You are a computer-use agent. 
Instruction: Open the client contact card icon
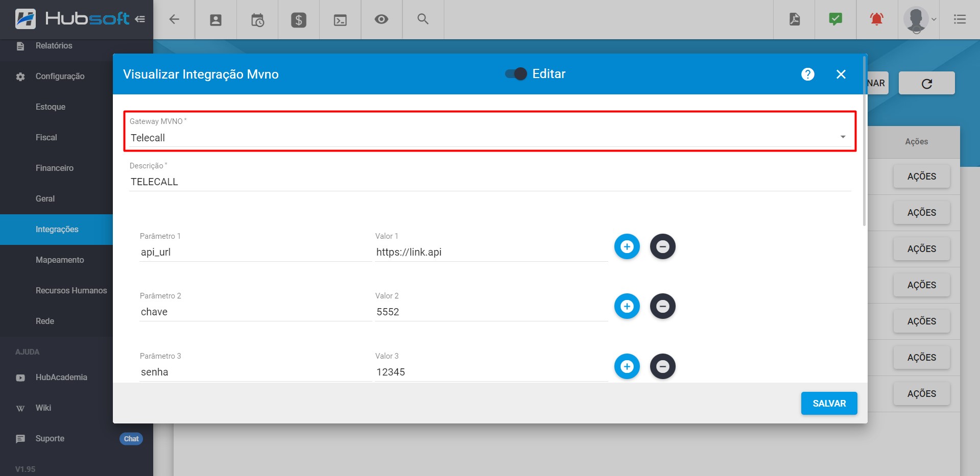pos(216,20)
